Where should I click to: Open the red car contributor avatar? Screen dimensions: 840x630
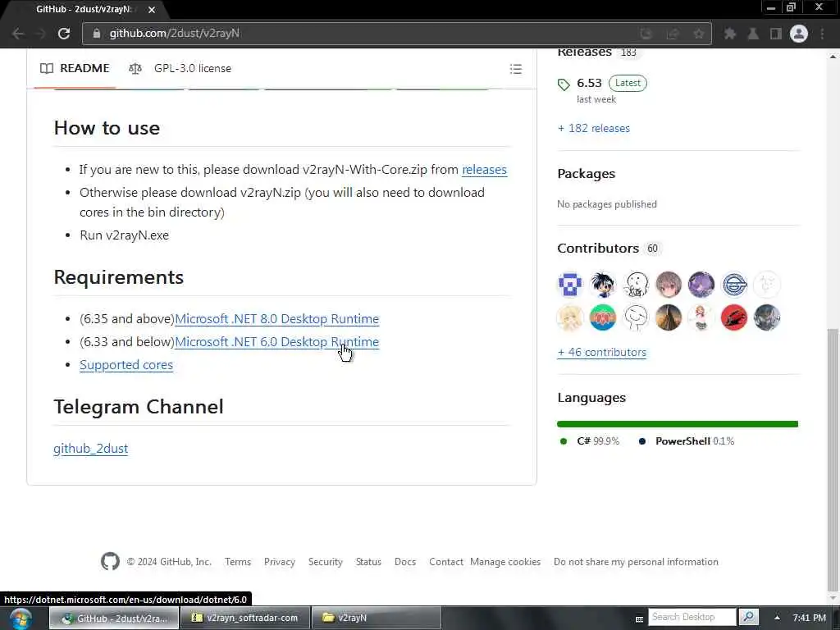[734, 317]
